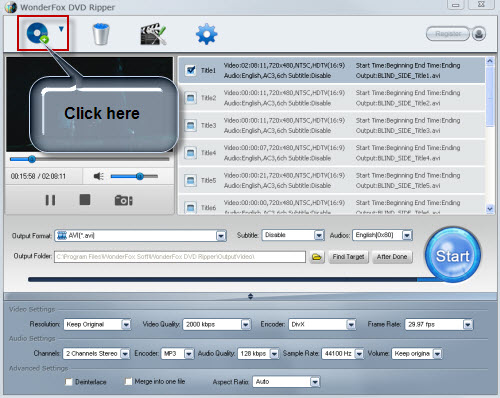Image resolution: width=500 pixels, height=398 pixels.
Task: Open the Load DVD dropdown arrow
Action: [61, 29]
